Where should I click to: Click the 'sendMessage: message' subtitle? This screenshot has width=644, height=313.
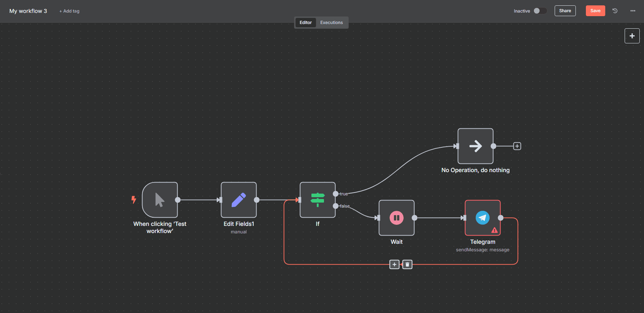483,250
